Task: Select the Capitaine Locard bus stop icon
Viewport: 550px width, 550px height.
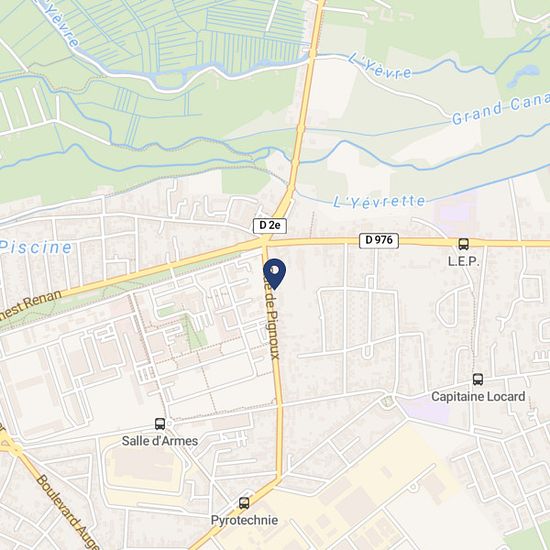Action: [x=478, y=380]
